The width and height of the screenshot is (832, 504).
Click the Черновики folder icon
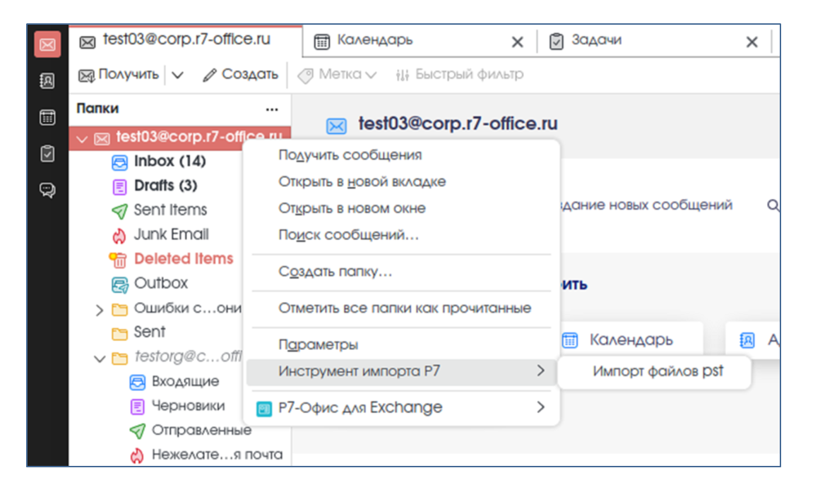click(x=138, y=407)
